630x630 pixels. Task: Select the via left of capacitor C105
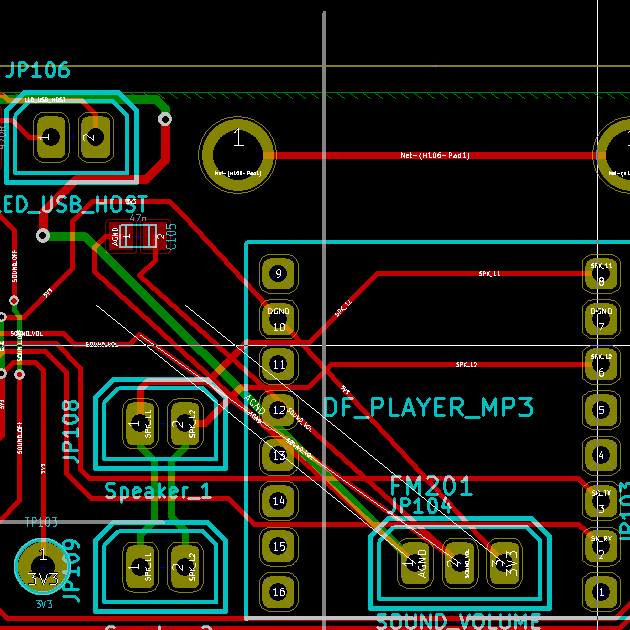[x=43, y=235]
